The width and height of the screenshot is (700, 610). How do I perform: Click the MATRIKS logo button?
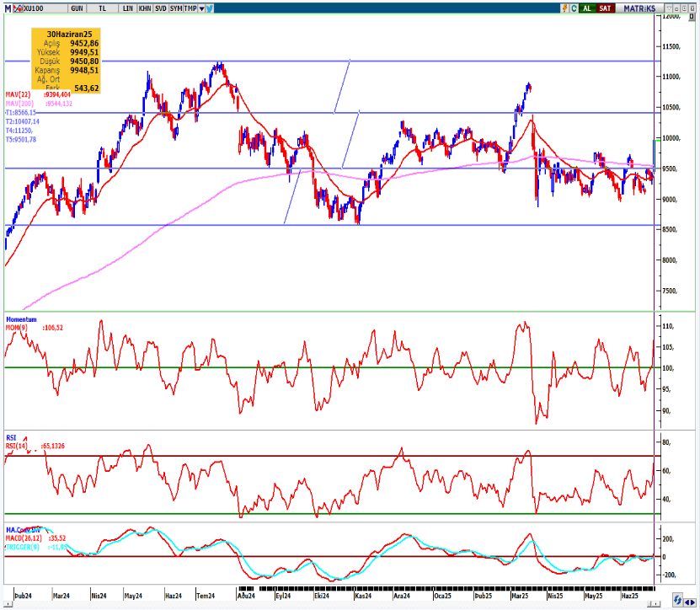[x=639, y=8]
